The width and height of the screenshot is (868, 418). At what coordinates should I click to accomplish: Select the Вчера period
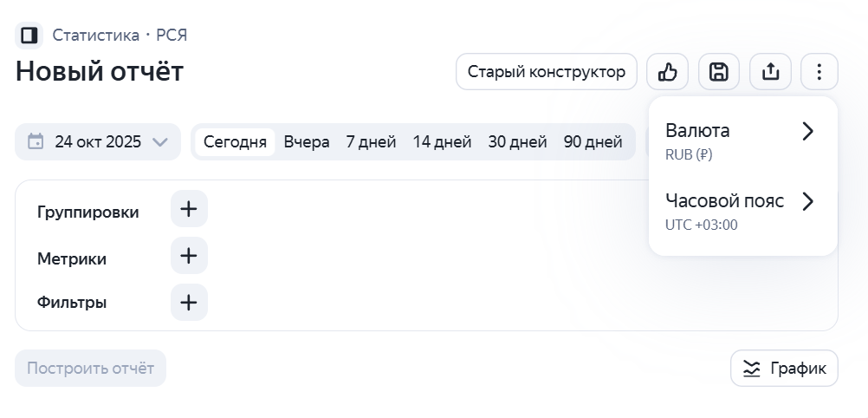click(x=307, y=142)
